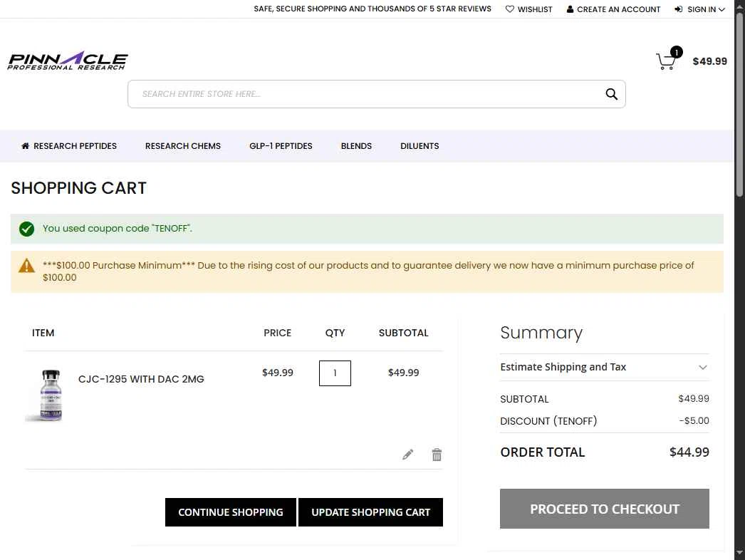Viewport: 745px width, 560px height.
Task: Click the quantity field for CJC-1295
Action: tap(335, 373)
